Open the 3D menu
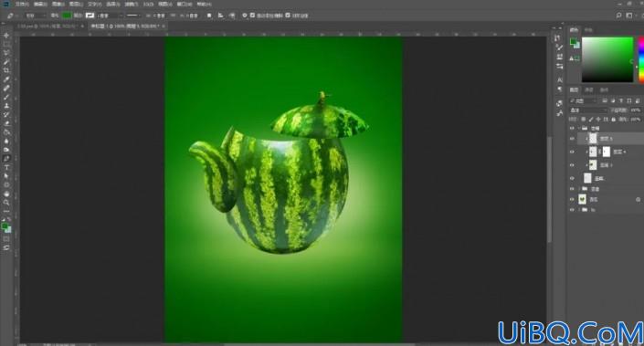 click(148, 4)
